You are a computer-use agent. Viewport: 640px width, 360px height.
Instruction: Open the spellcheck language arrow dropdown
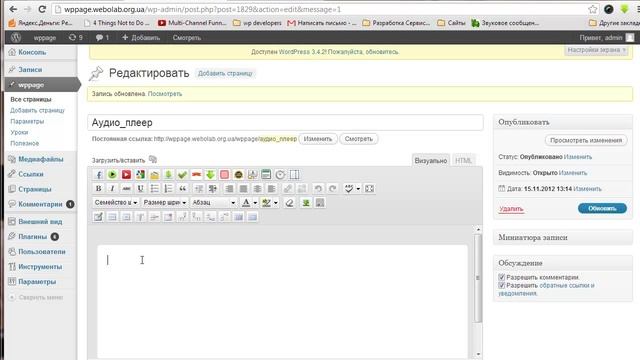tap(358, 189)
